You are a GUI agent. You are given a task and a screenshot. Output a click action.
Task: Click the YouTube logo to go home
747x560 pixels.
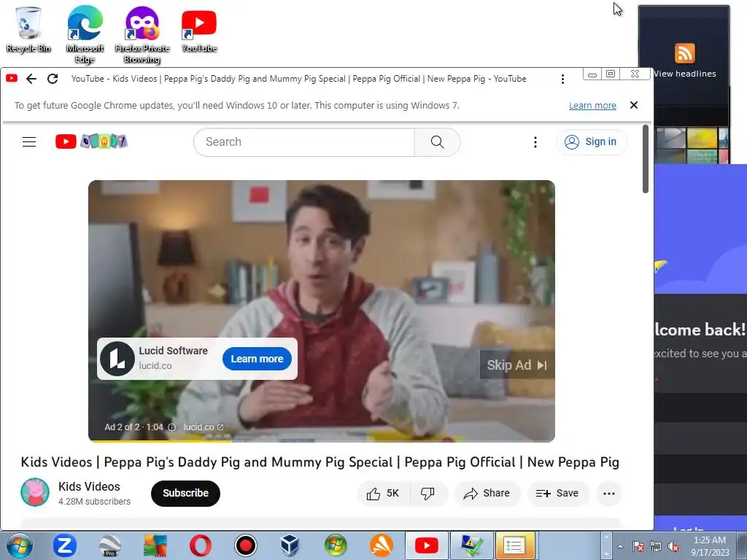point(91,141)
